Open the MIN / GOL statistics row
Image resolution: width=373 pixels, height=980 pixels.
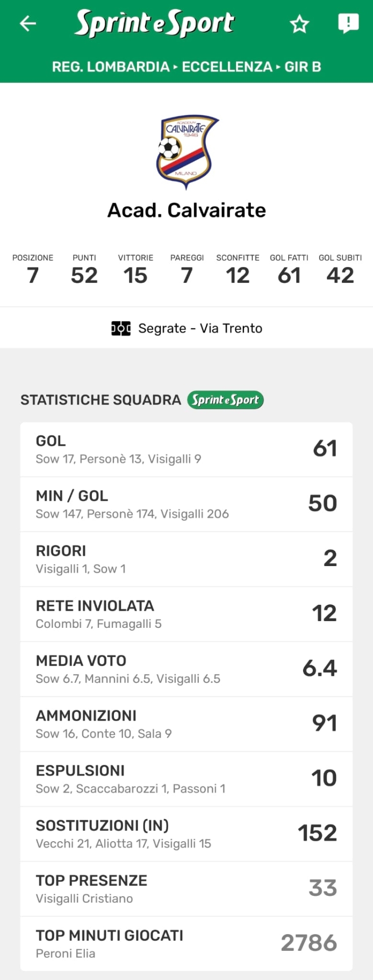click(x=186, y=504)
